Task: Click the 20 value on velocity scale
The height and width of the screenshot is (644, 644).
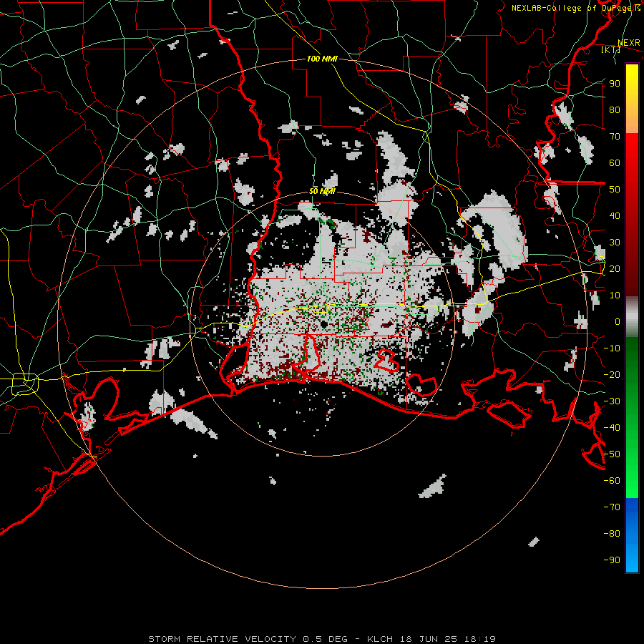Action: [x=615, y=268]
